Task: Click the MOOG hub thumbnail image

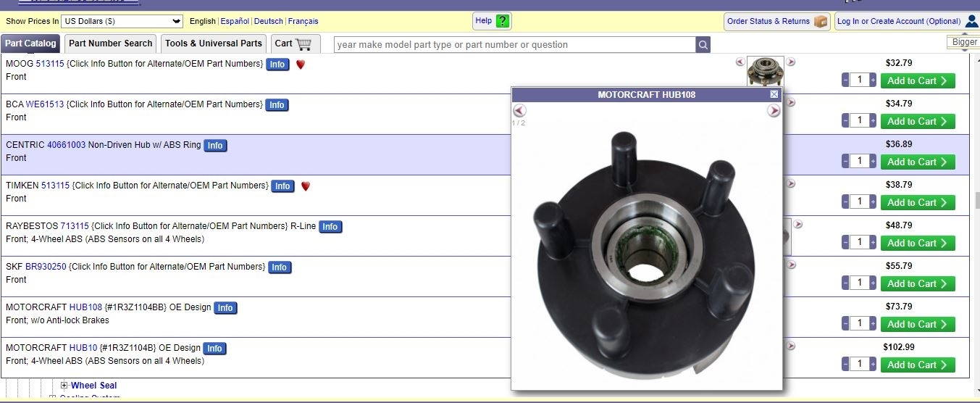Action: [x=765, y=72]
